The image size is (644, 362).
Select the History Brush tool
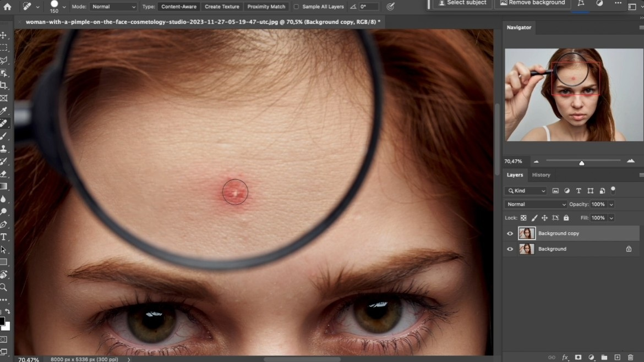click(4, 161)
